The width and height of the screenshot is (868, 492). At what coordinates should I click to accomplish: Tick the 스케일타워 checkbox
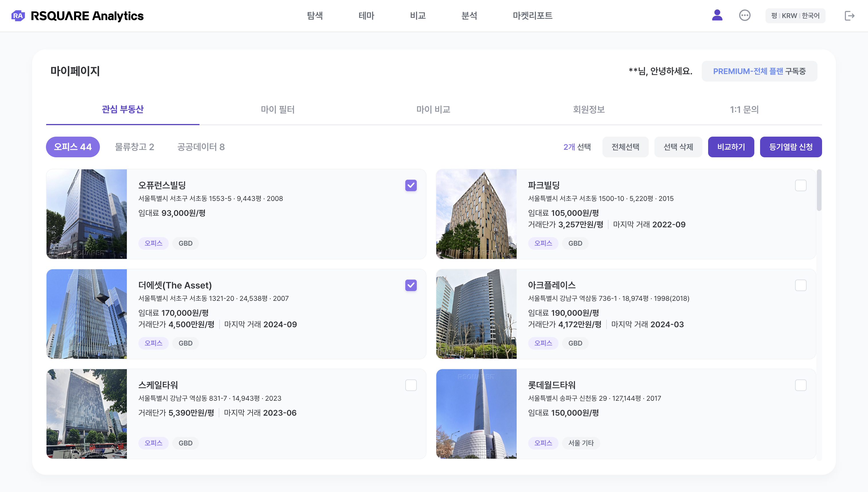point(411,385)
